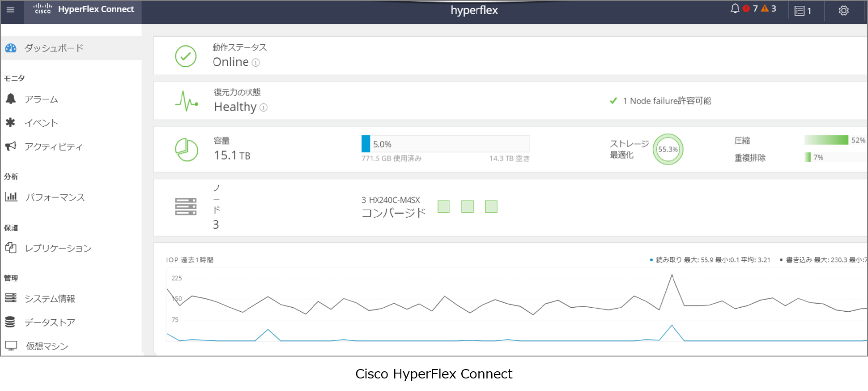Viewport: 868px width, 391px height.
Task: Click the pie chart capacity icon
Action: 187,150
